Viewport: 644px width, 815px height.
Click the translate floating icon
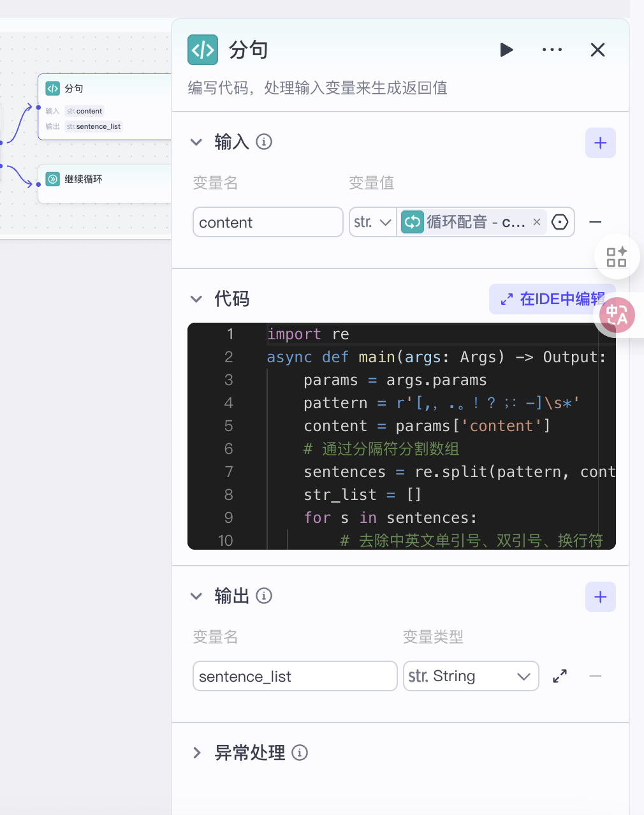pos(617,315)
